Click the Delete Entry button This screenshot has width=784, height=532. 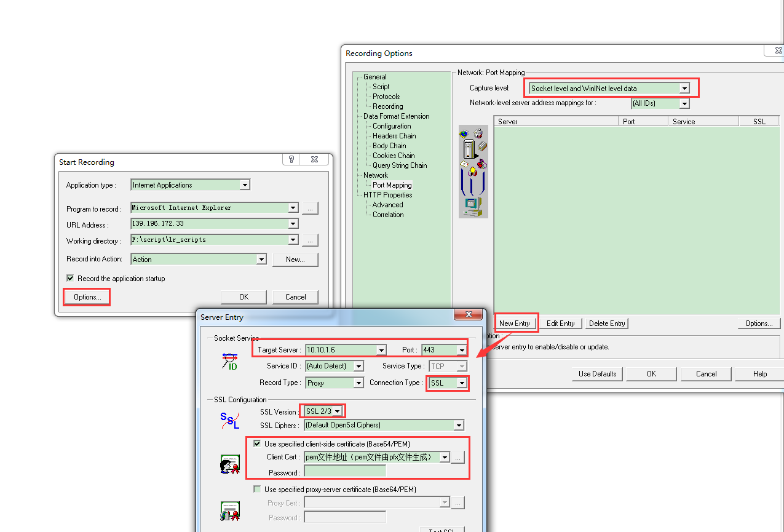coord(607,324)
